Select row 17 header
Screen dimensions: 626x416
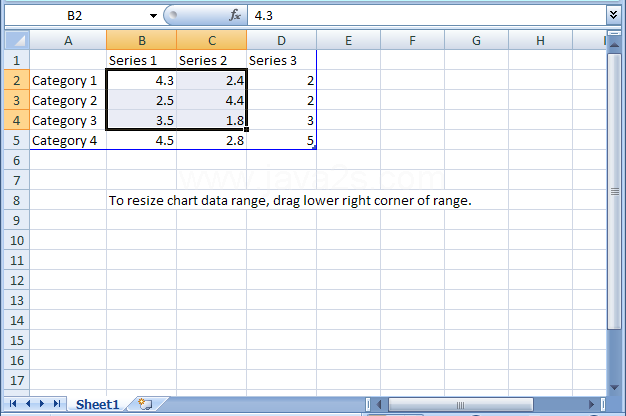pyautogui.click(x=17, y=380)
